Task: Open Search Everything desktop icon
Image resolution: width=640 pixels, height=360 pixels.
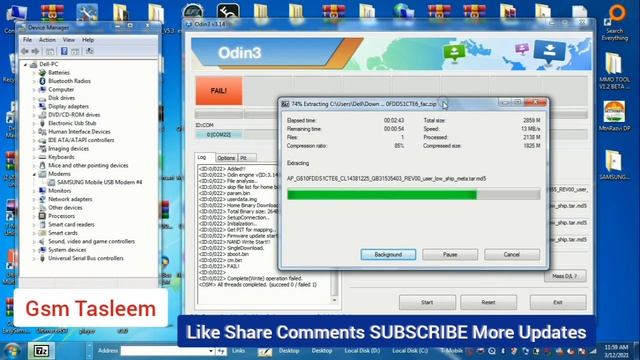Action: coord(615,22)
